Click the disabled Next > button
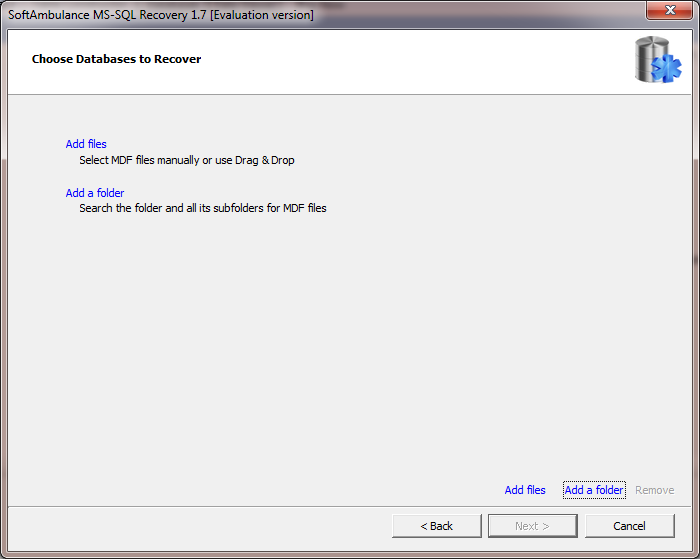Viewport: 700px width, 559px height. (x=533, y=526)
